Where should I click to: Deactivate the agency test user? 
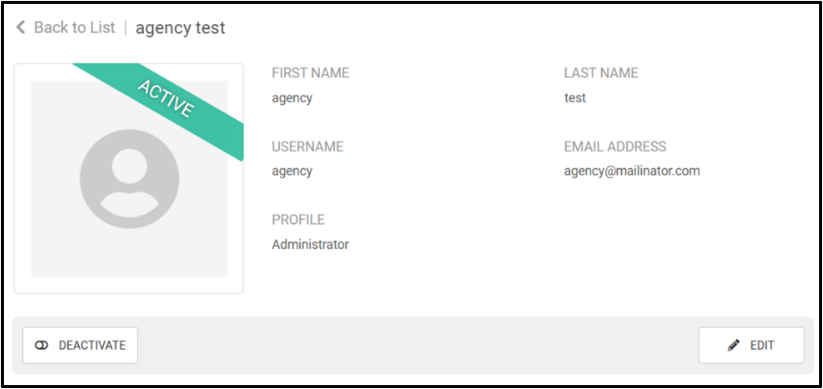point(80,345)
